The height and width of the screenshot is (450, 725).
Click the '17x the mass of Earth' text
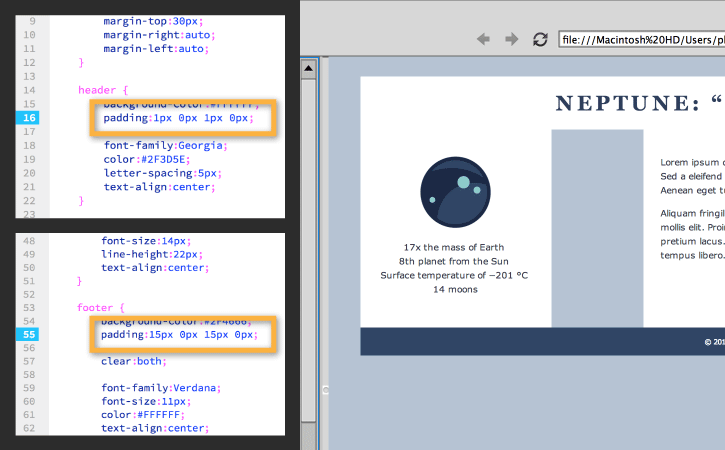coord(454,247)
